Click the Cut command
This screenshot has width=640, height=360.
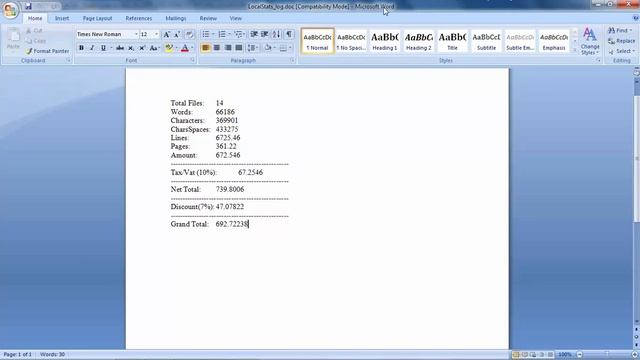pos(34,31)
